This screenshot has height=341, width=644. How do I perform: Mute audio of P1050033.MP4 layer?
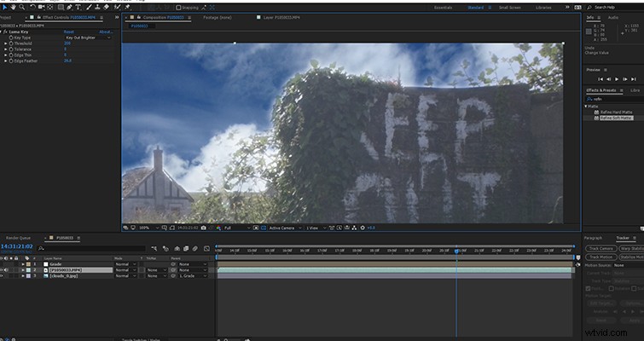(x=6, y=270)
